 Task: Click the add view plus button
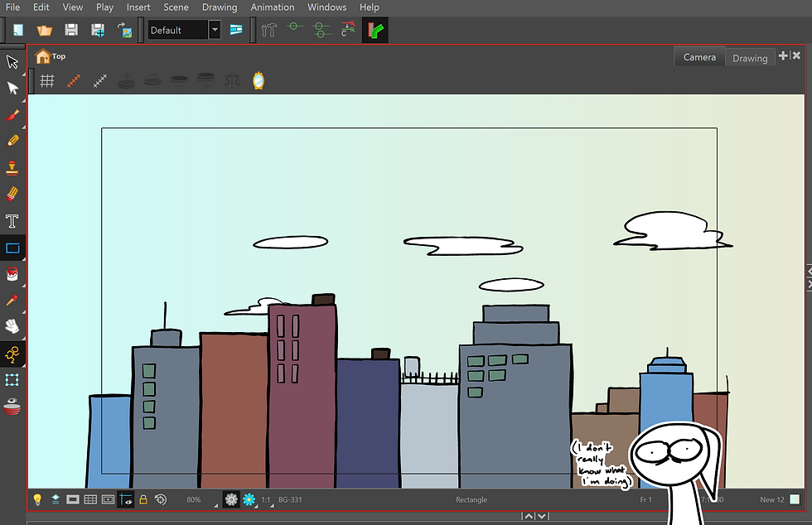coord(783,56)
